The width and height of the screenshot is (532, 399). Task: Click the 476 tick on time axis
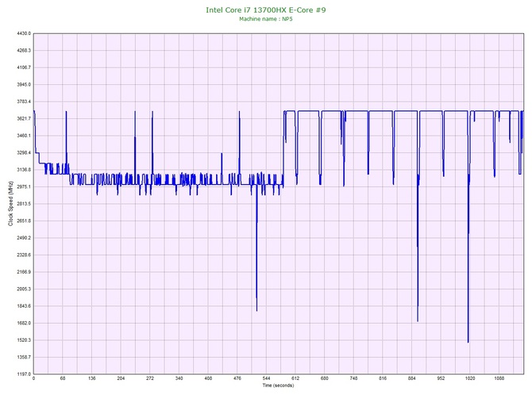237,378
